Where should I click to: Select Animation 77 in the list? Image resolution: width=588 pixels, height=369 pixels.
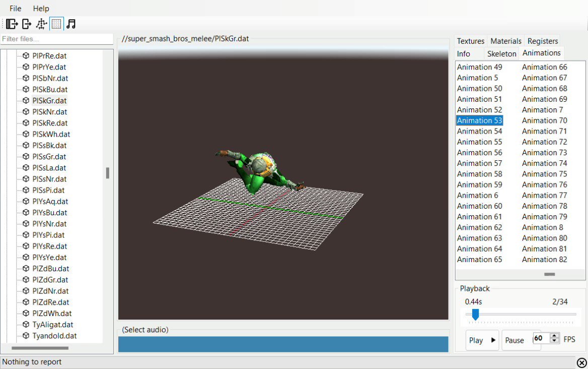point(545,195)
